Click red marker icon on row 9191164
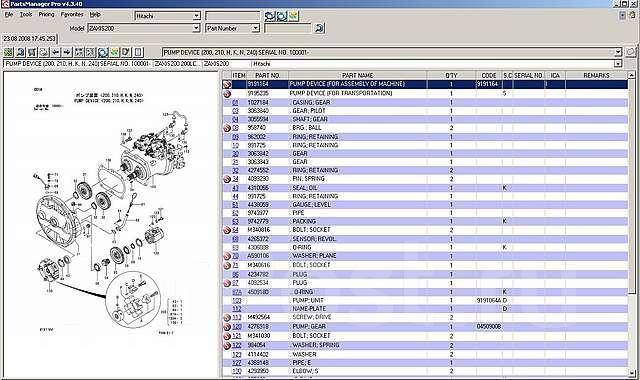 227,84
